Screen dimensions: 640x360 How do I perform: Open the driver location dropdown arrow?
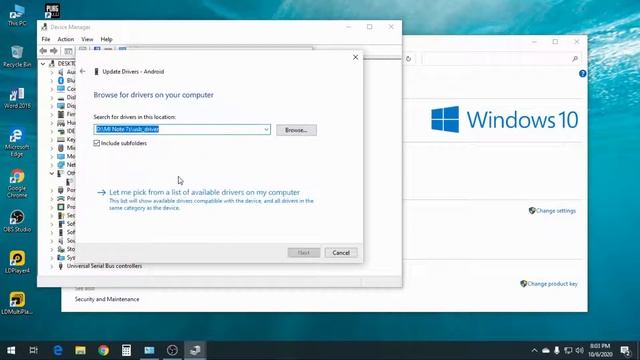(267, 129)
